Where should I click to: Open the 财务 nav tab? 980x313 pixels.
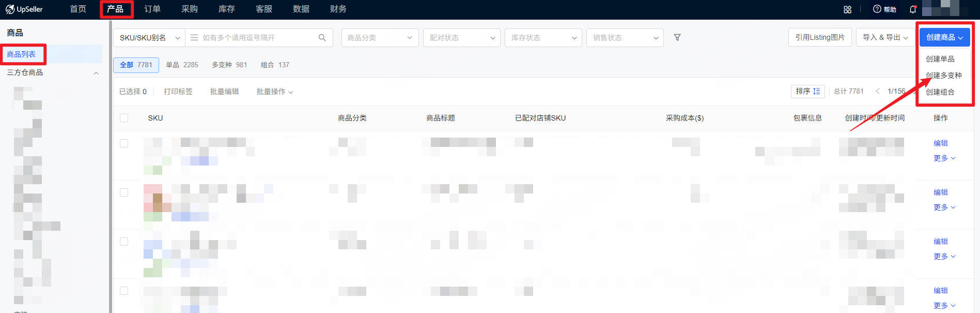(x=338, y=9)
